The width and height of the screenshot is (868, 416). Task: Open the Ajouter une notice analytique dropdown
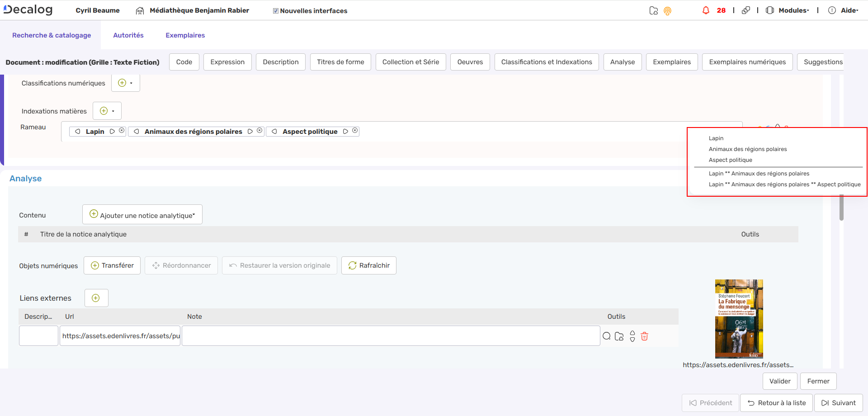142,214
